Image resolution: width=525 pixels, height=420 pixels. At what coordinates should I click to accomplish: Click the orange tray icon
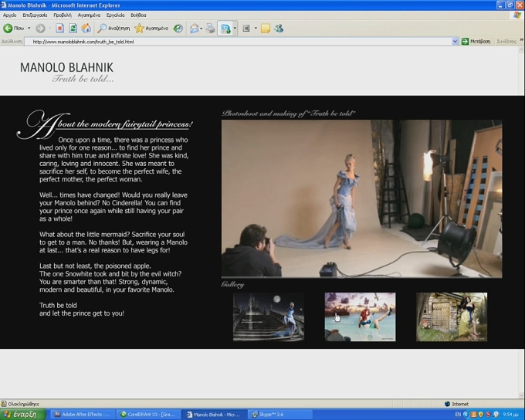473,415
